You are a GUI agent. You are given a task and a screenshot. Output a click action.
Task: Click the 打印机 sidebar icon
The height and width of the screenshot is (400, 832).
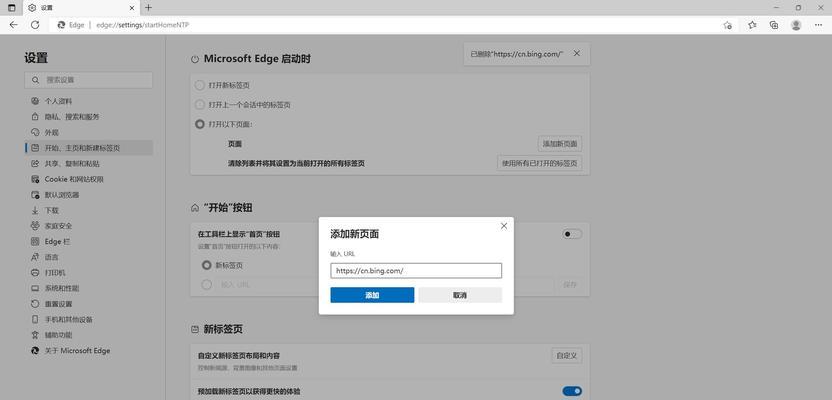(35, 273)
